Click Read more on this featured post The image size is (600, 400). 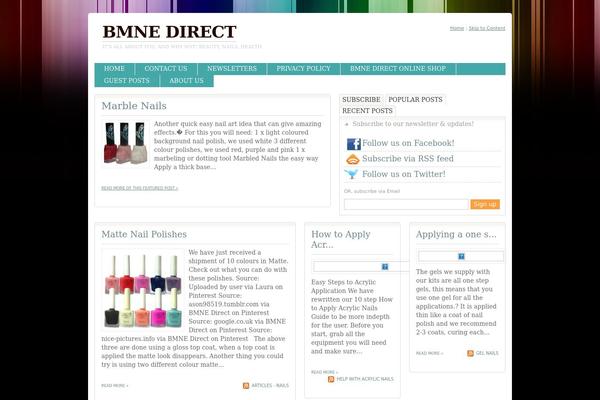coord(140,188)
